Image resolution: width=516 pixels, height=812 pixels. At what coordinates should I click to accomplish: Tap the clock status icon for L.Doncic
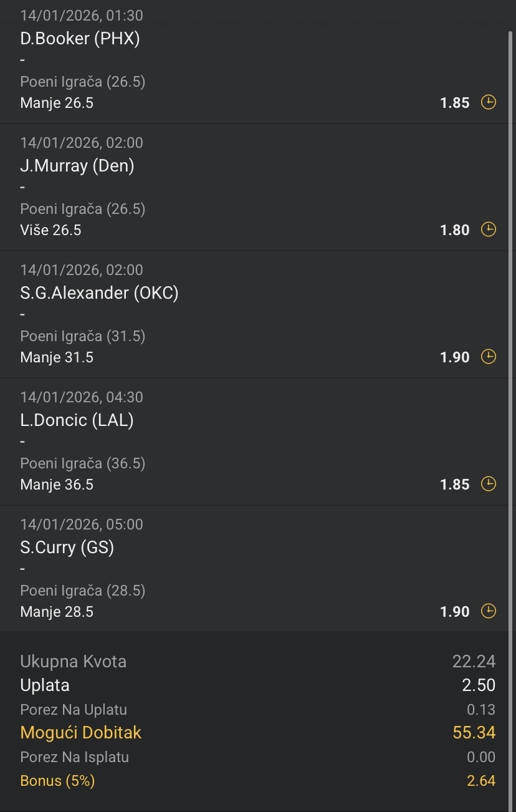coord(489,484)
